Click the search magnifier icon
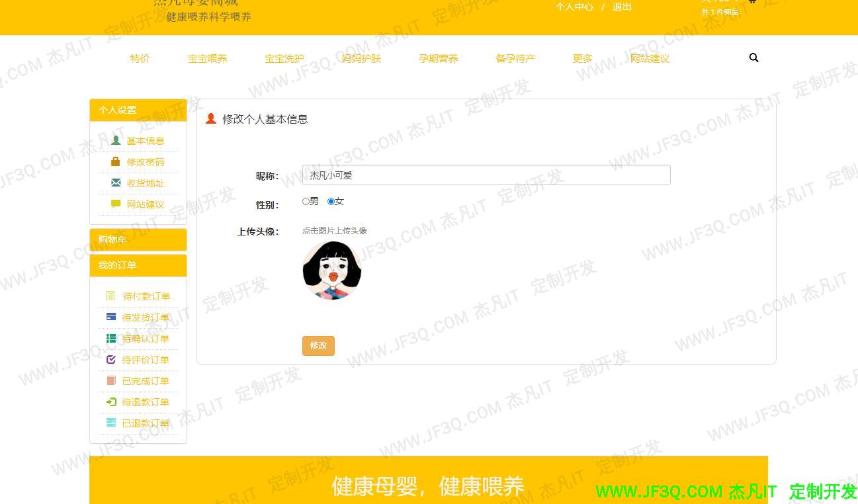Image resolution: width=858 pixels, height=504 pixels. 753,58
